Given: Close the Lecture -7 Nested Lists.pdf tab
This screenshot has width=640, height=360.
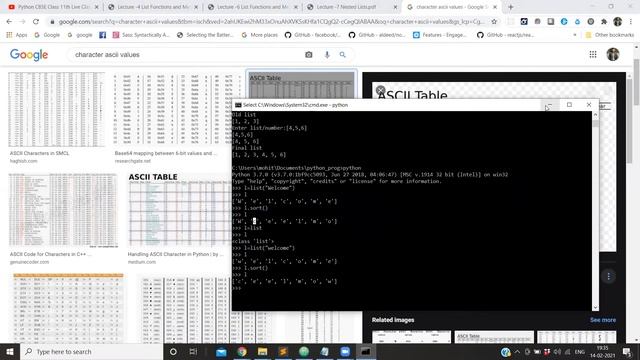Looking at the screenshot, I should click(395, 7).
